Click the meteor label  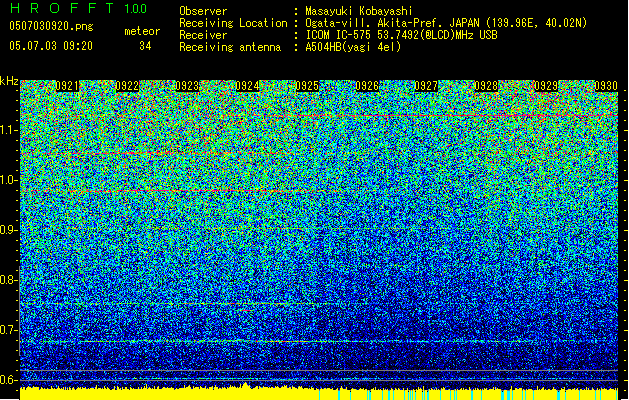(x=142, y=31)
